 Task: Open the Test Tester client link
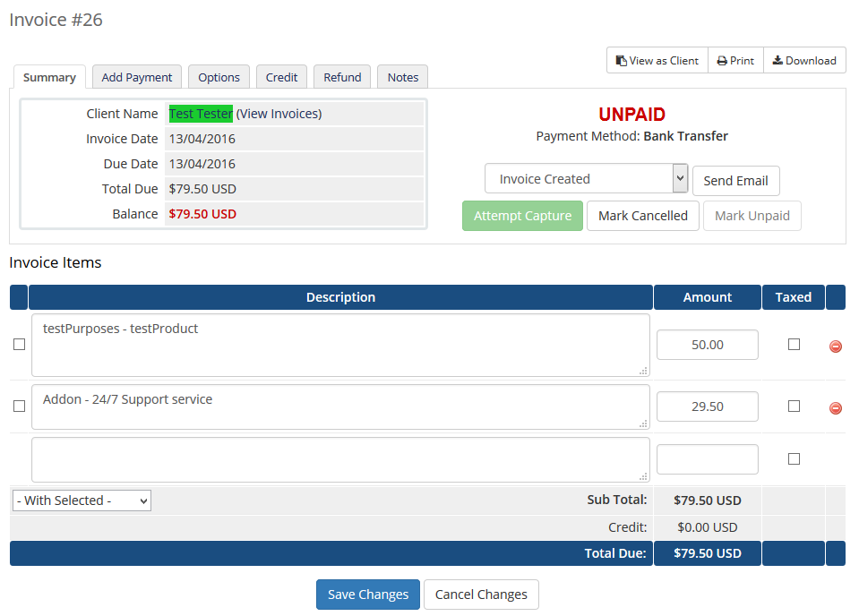coord(201,114)
